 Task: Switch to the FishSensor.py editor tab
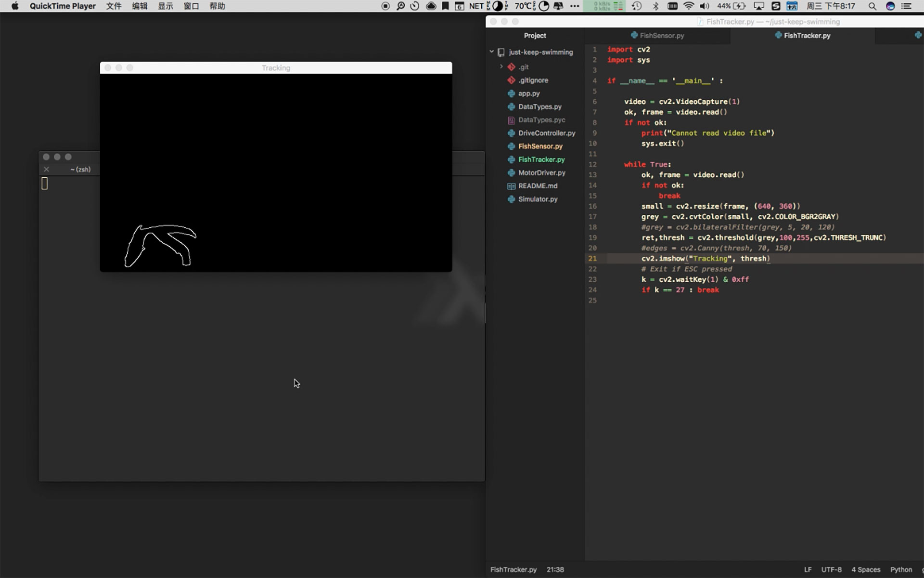pyautogui.click(x=657, y=36)
